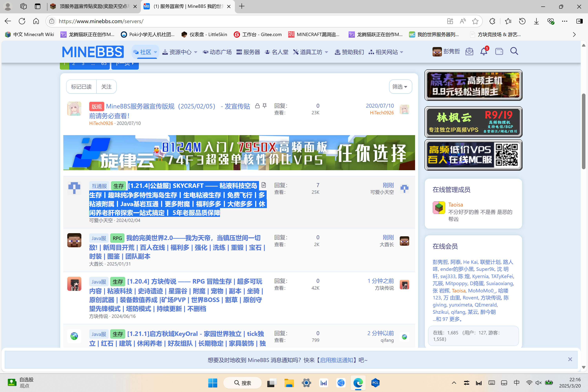Open the 中文 Minecraft Wiki bookmark
The width and height of the screenshot is (588, 392).
pos(29,35)
